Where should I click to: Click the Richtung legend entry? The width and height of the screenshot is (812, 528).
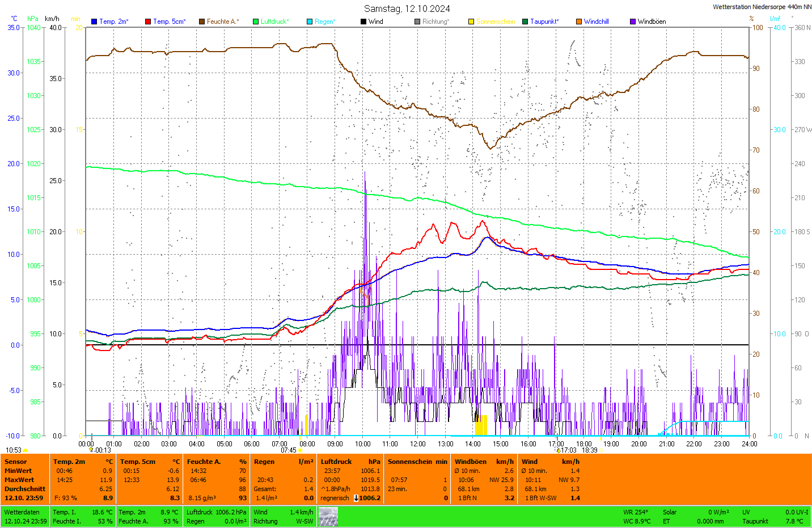(x=435, y=22)
